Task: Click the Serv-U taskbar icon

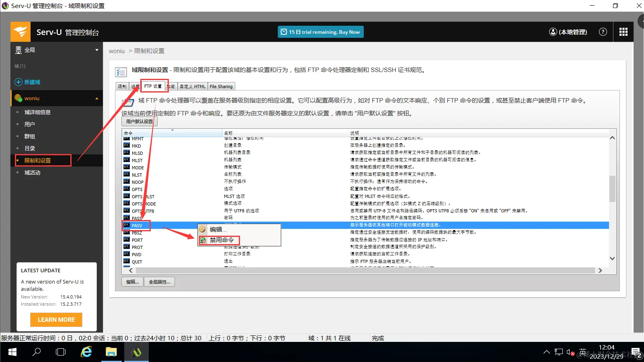Action: tap(137, 352)
